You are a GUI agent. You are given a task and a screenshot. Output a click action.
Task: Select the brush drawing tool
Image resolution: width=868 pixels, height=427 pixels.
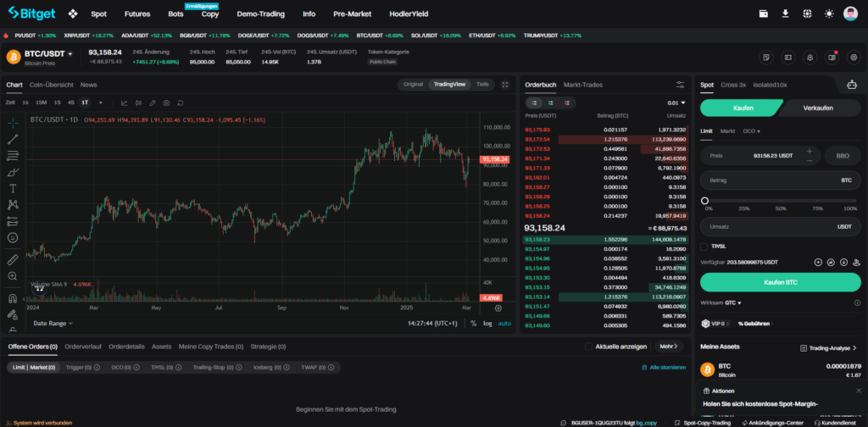pos(13,172)
